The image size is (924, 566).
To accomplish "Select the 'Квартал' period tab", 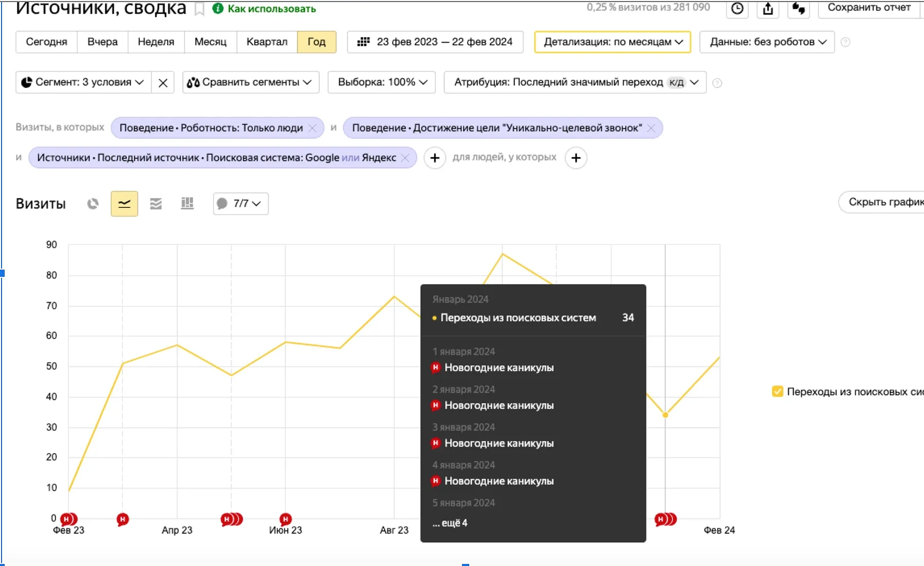I will [x=266, y=42].
